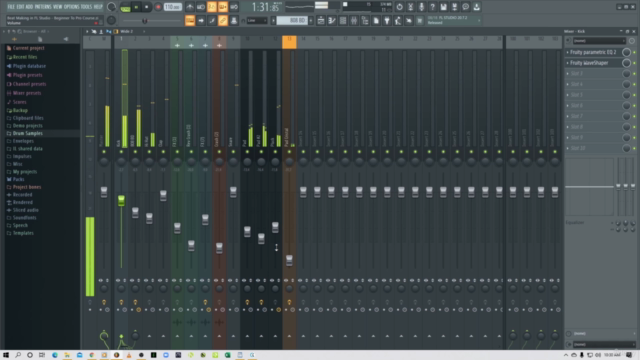Toggle the Browser view icon

pos(365,20)
